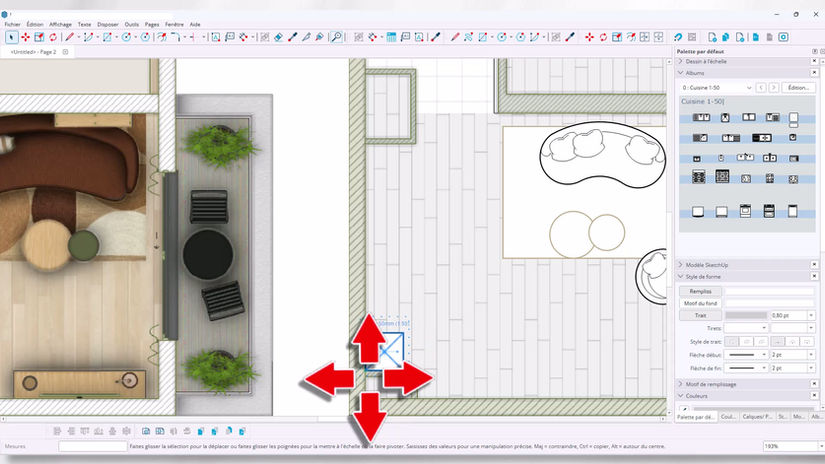Click the white Remplissage fill color swatch
This screenshot has width=825, height=464.
pos(770,291)
